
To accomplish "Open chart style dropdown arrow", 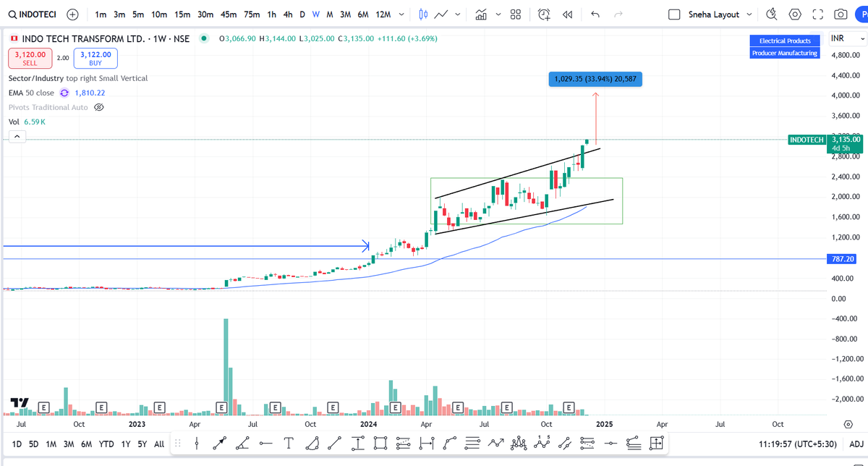I will tap(458, 14).
